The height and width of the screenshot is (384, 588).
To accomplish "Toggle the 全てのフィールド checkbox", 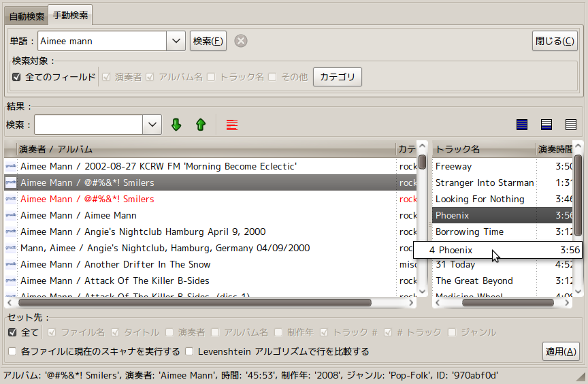I will coord(16,77).
